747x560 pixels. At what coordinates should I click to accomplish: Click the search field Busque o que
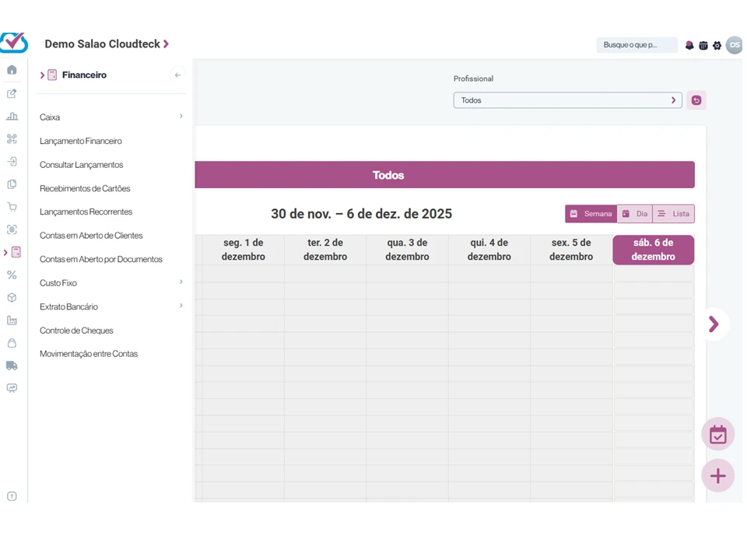point(636,45)
